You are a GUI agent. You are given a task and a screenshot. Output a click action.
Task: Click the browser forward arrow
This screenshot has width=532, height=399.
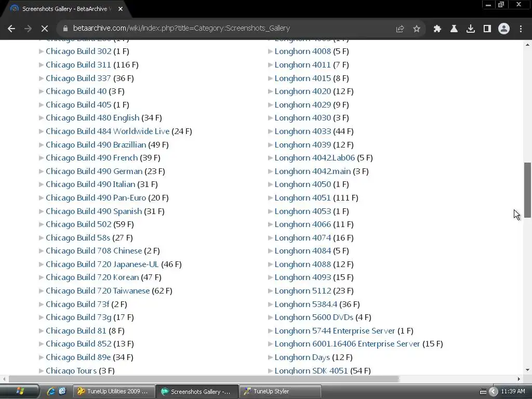[x=28, y=29]
